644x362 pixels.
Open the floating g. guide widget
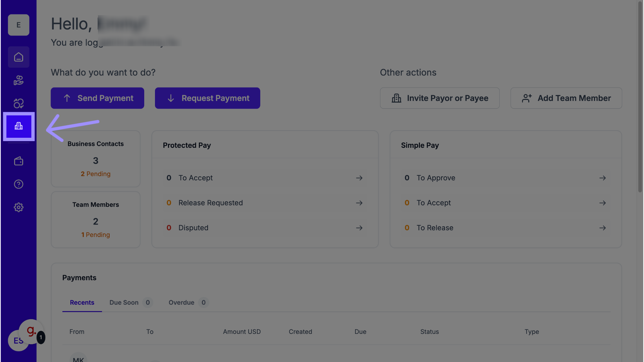(x=31, y=331)
